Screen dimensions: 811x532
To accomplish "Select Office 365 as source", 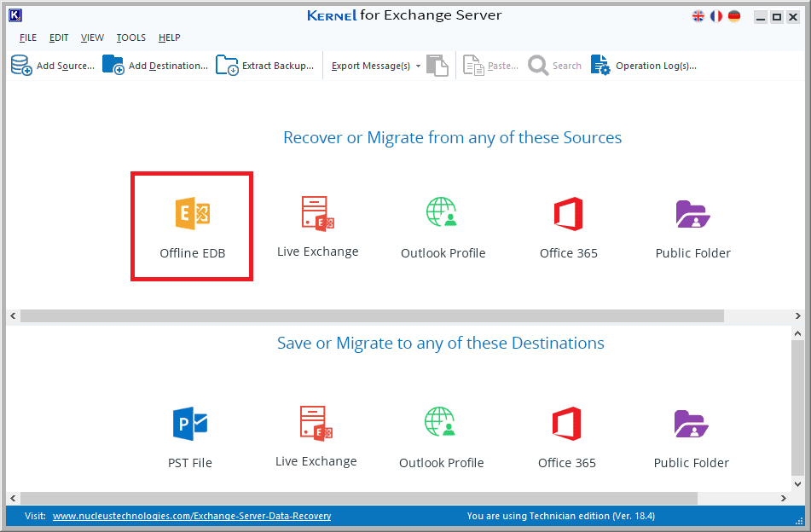I will [x=569, y=228].
